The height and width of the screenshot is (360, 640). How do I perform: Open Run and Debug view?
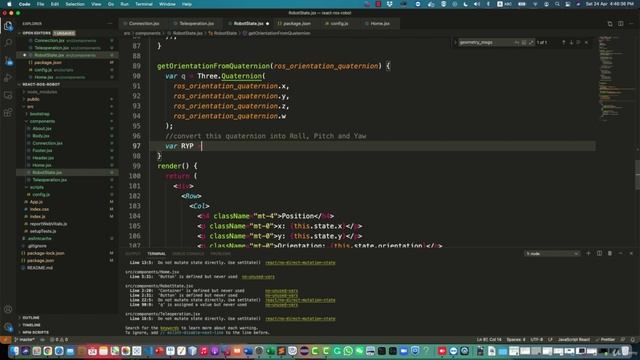[x=8, y=78]
